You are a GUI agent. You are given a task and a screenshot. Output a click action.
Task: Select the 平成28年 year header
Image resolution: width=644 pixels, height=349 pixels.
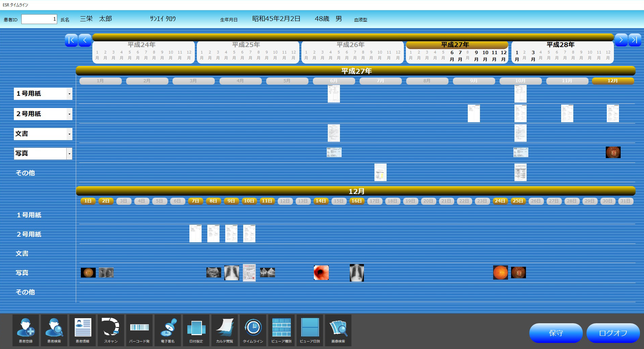(560, 45)
